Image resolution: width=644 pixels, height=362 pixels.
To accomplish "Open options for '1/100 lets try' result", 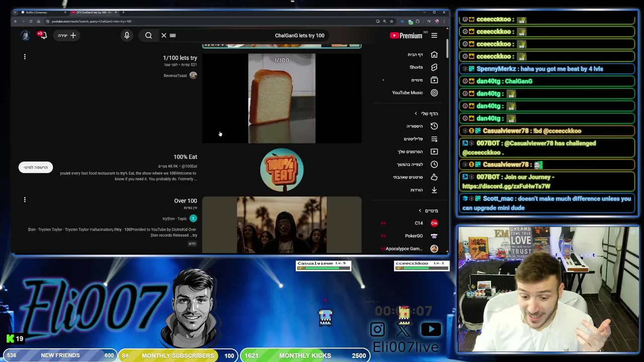I will [25, 57].
